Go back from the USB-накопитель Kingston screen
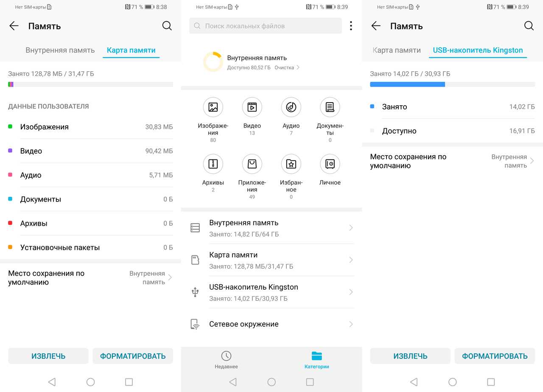 [x=376, y=26]
